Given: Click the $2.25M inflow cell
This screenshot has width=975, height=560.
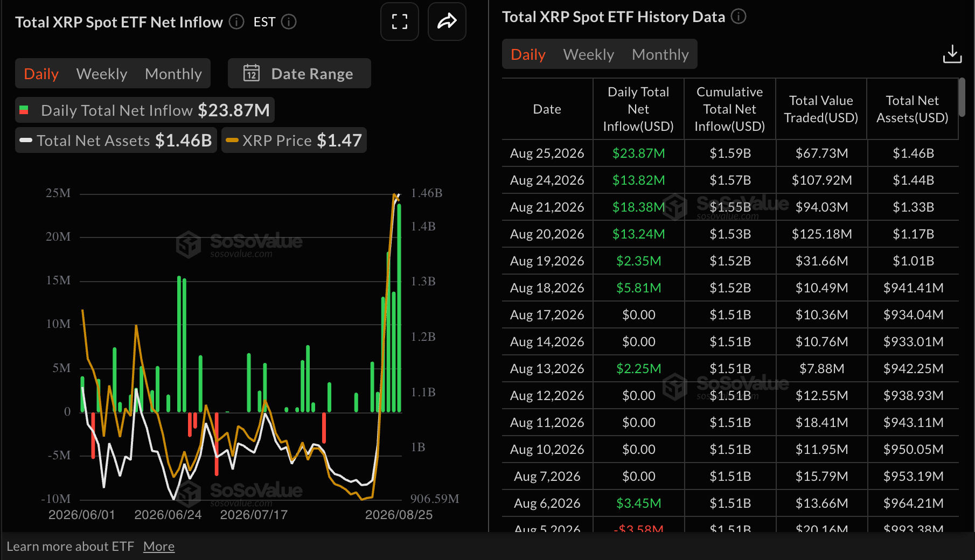Looking at the screenshot, I should 639,368.
